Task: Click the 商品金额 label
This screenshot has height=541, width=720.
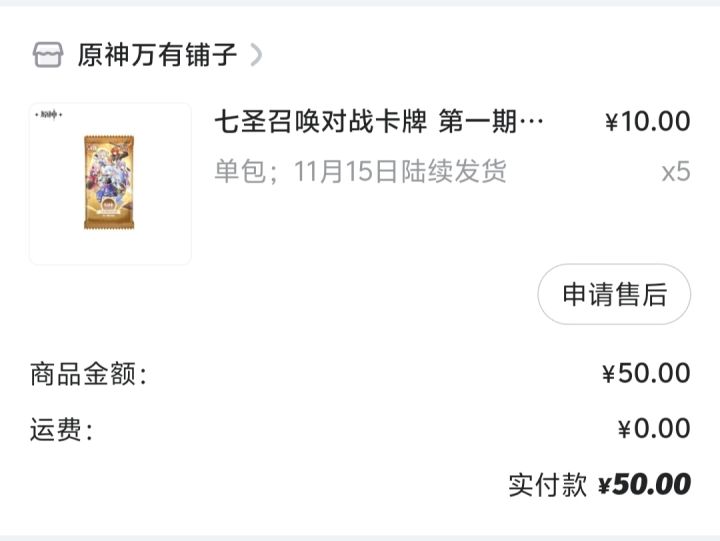Action: click(x=89, y=373)
